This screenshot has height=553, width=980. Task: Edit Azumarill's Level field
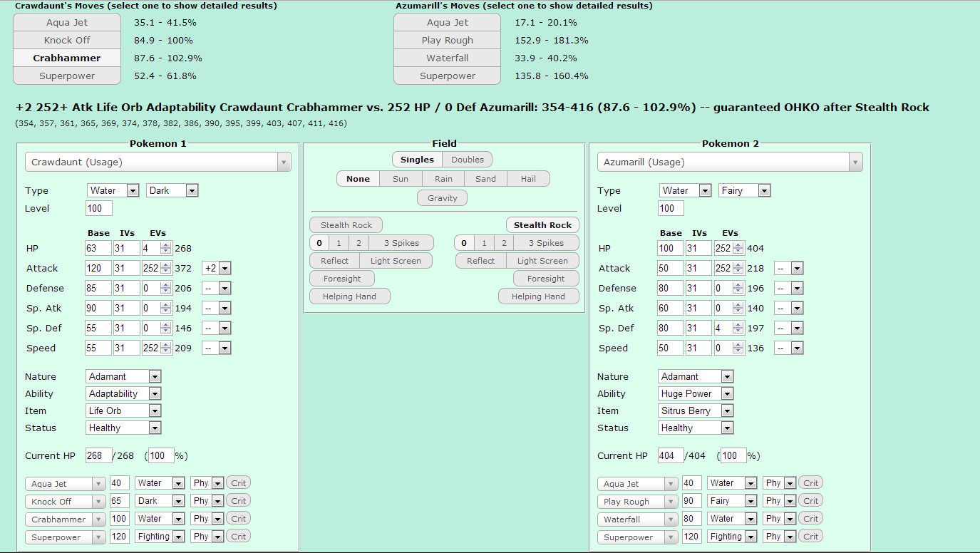pos(671,208)
